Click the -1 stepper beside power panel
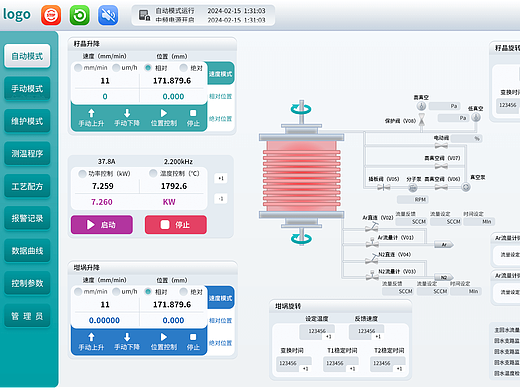Screen dimensions: 520x390 pos(221,199)
